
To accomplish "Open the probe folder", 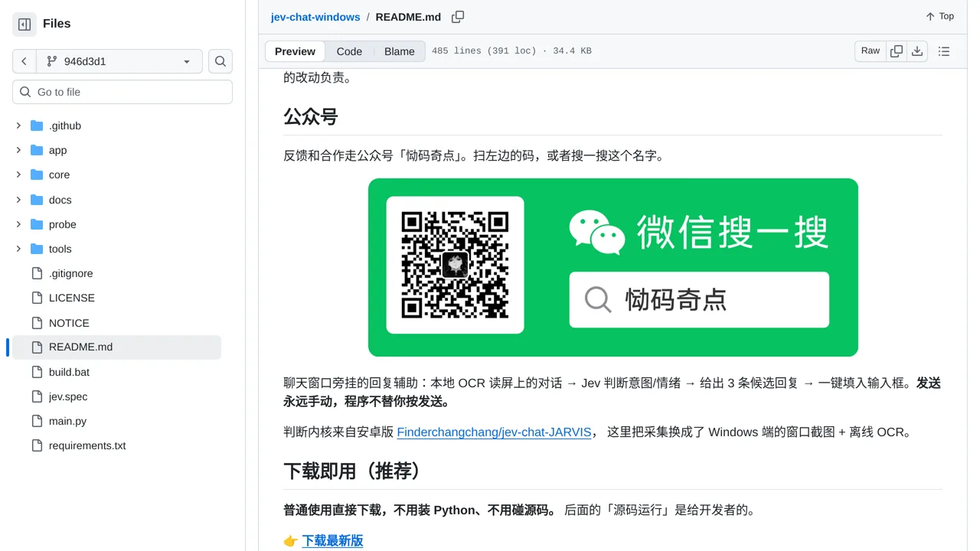I will (63, 224).
